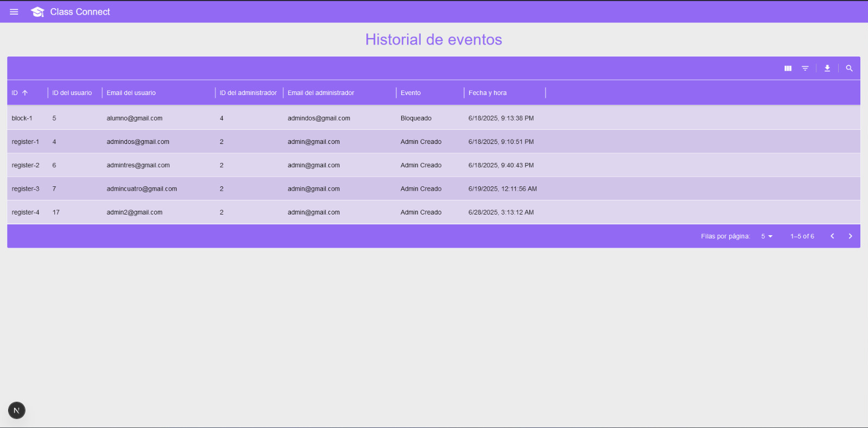Click admin@gmail.com in the register-3 row
This screenshot has height=428, width=868.
(x=314, y=189)
